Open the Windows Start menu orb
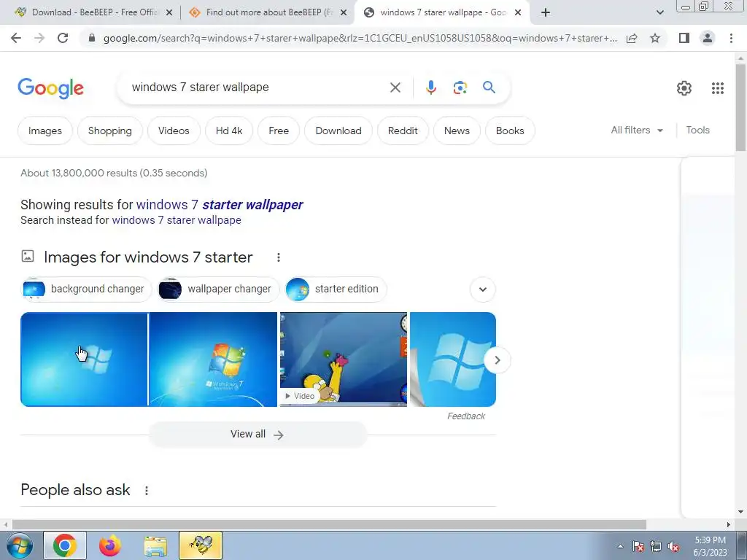Screen dimensions: 747x560 click(x=19, y=545)
